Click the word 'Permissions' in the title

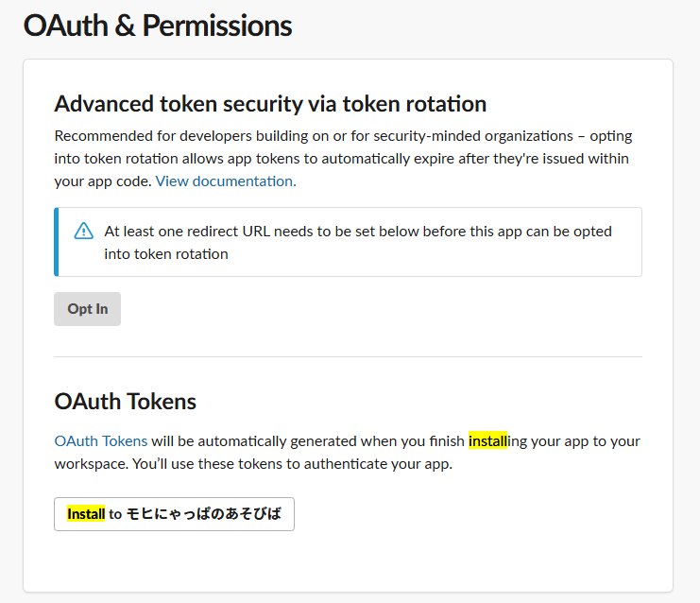coord(217,26)
